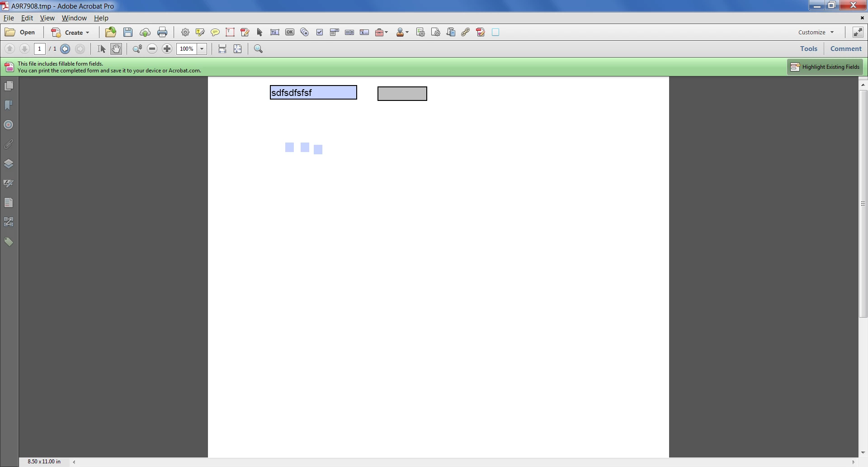This screenshot has height=467, width=868.
Task: Click the text field containing sdfsdfsfsf
Action: tap(313, 92)
